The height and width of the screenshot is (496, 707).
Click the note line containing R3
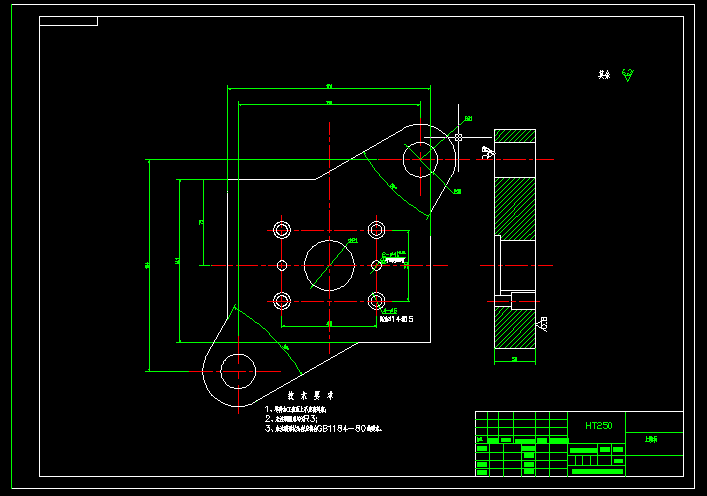(x=291, y=419)
